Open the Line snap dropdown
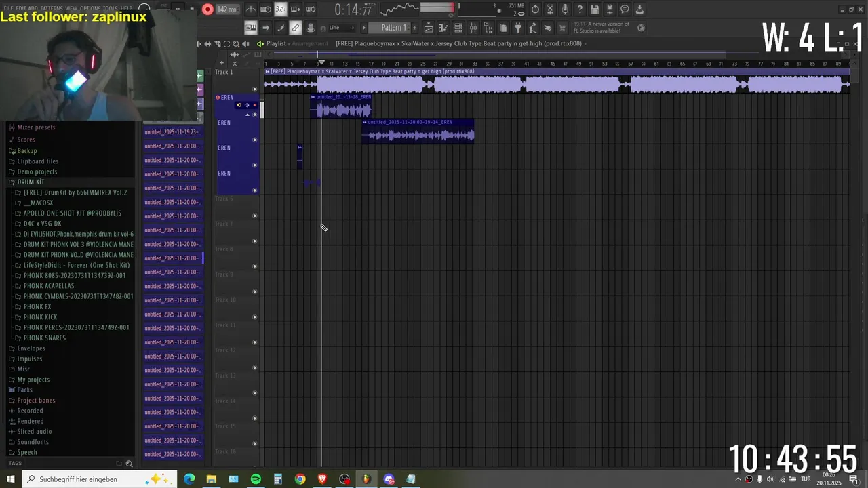Screen dimensions: 868x488 click(x=342, y=28)
